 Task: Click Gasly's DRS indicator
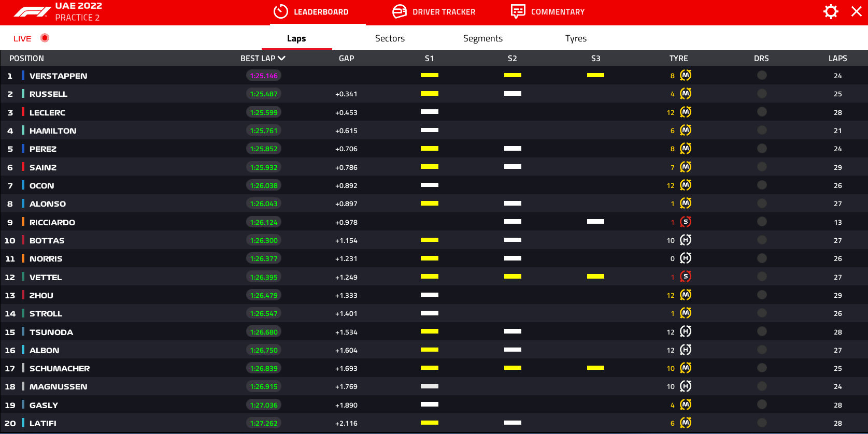(762, 404)
